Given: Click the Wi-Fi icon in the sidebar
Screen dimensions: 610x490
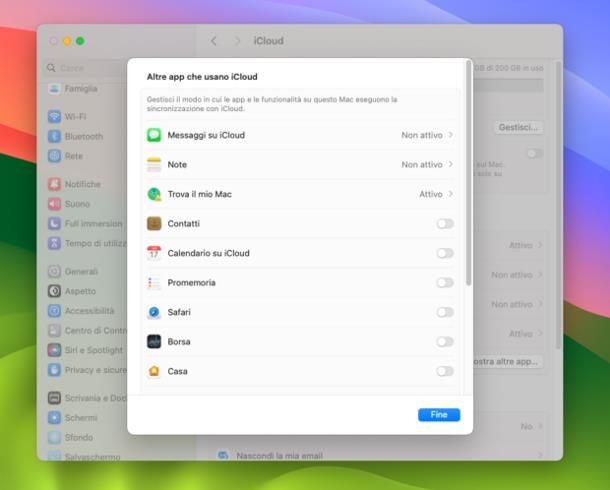Looking at the screenshot, I should [54, 116].
